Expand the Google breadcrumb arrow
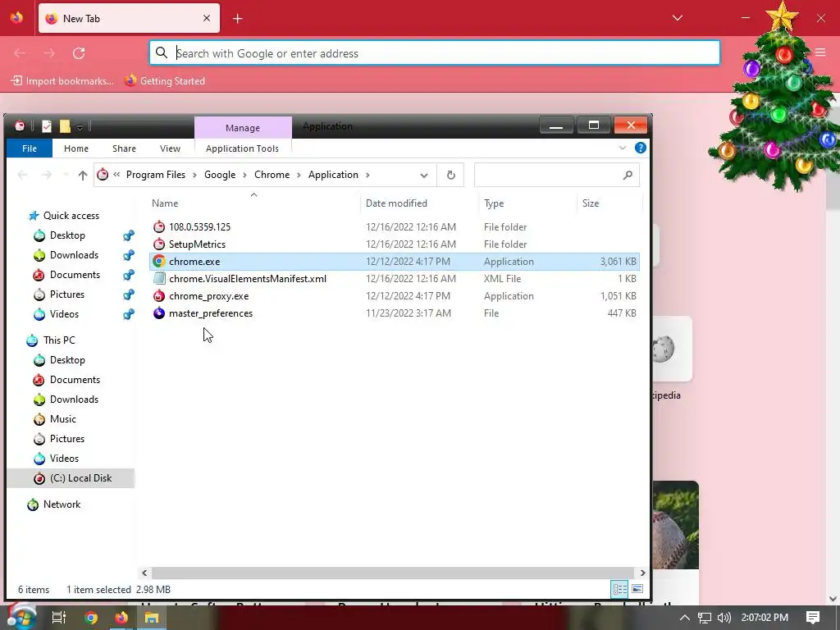840x630 pixels. (x=245, y=176)
